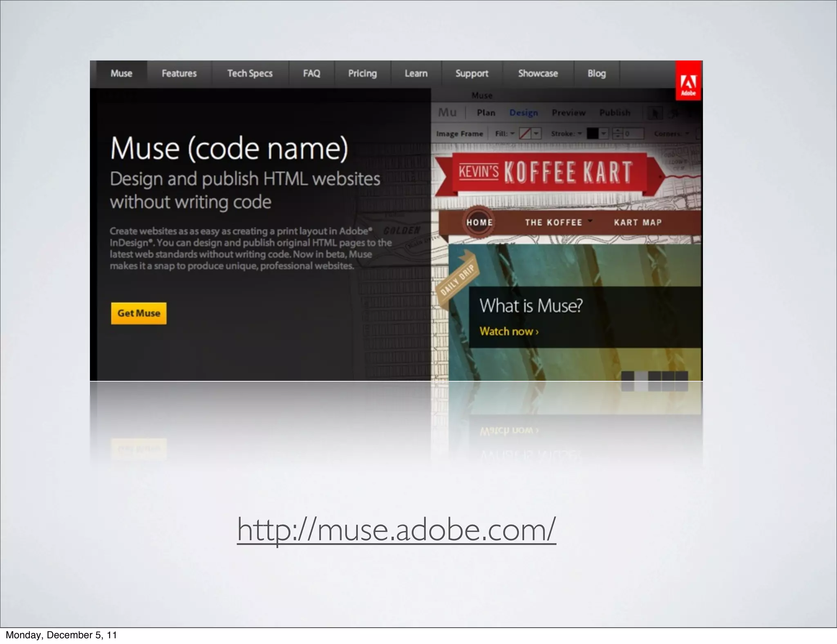Screen dimensions: 837x644
Task: Switch to Plan mode in Muse
Action: click(x=486, y=113)
